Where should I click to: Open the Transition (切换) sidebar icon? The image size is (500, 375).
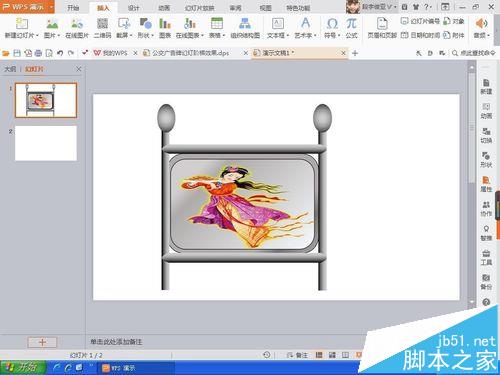click(486, 135)
